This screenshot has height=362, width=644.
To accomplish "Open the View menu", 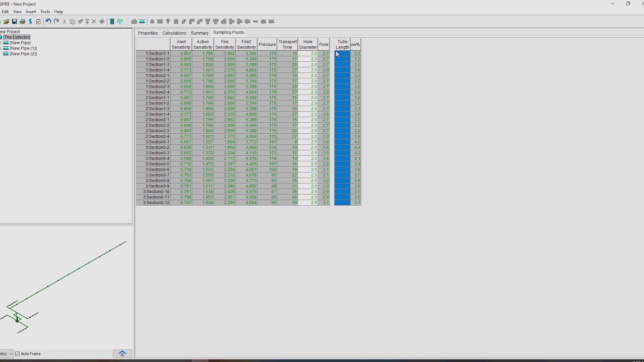I will [x=17, y=12].
